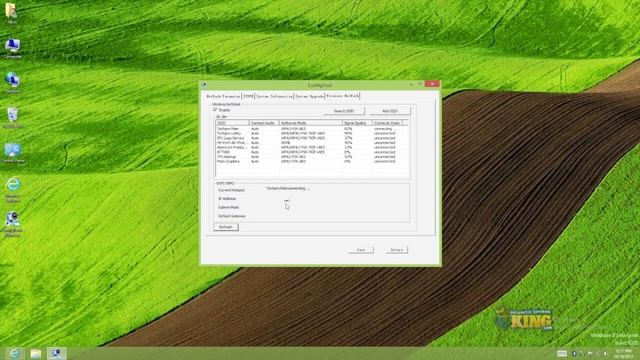Click the volume speaker tray icon
This screenshot has height=360, width=640.
[x=605, y=353]
